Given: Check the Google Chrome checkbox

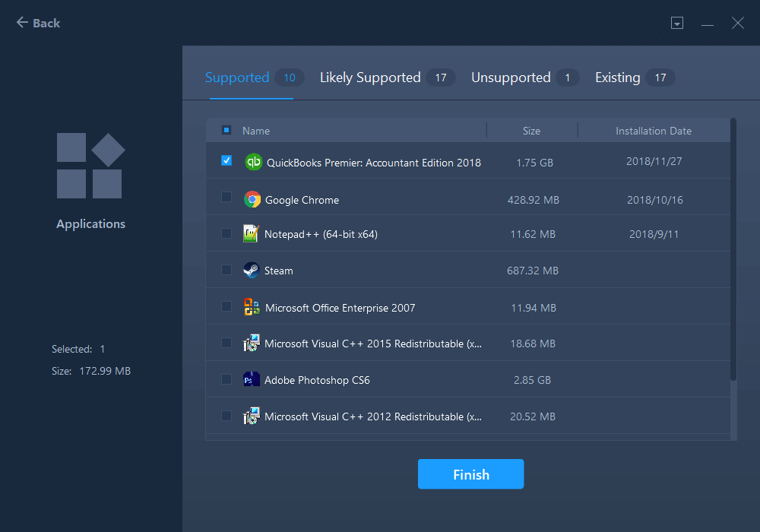Looking at the screenshot, I should [226, 197].
